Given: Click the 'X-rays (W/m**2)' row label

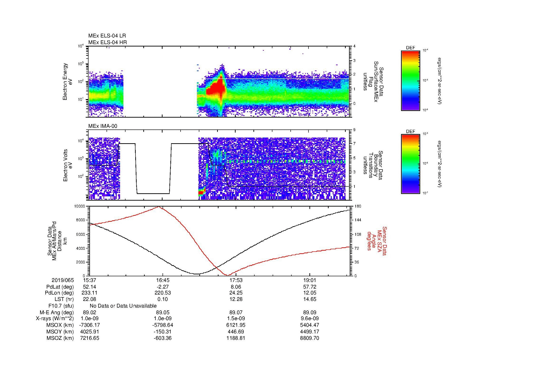Looking at the screenshot, I should (55, 319).
